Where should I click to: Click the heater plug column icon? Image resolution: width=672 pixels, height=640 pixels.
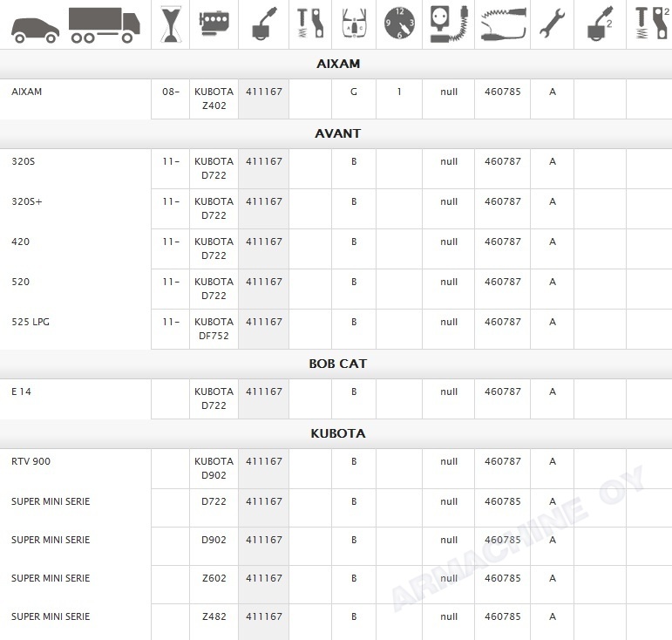(x=264, y=24)
